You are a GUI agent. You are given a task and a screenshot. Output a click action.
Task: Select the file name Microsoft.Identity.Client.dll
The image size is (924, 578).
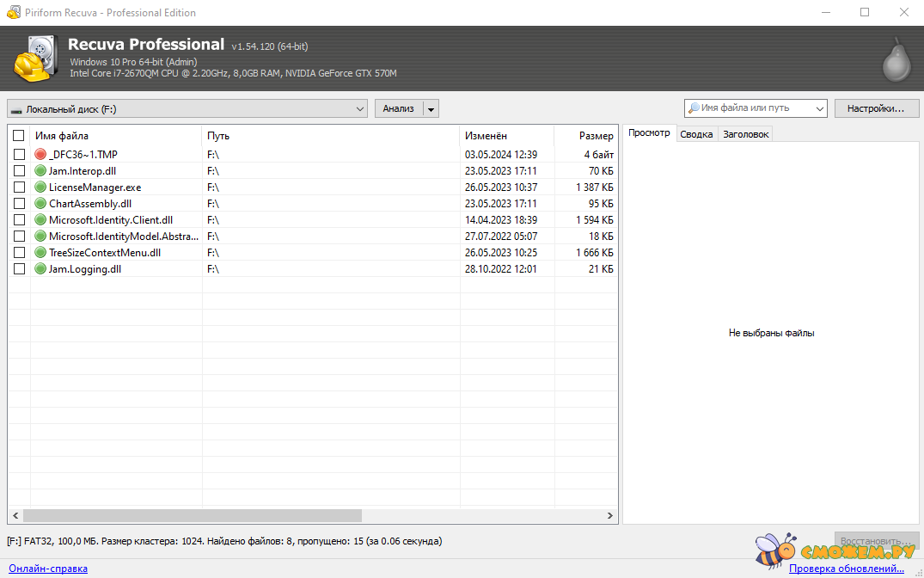tap(111, 220)
